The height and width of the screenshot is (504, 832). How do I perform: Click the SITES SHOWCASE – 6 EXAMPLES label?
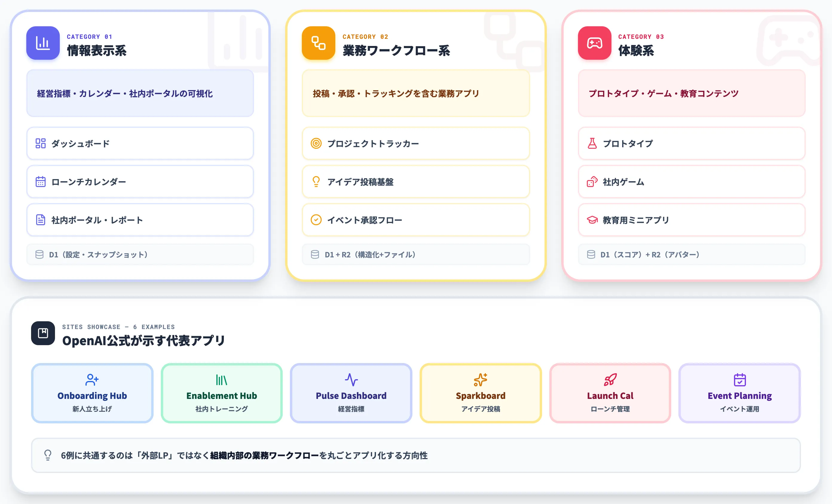click(x=119, y=327)
